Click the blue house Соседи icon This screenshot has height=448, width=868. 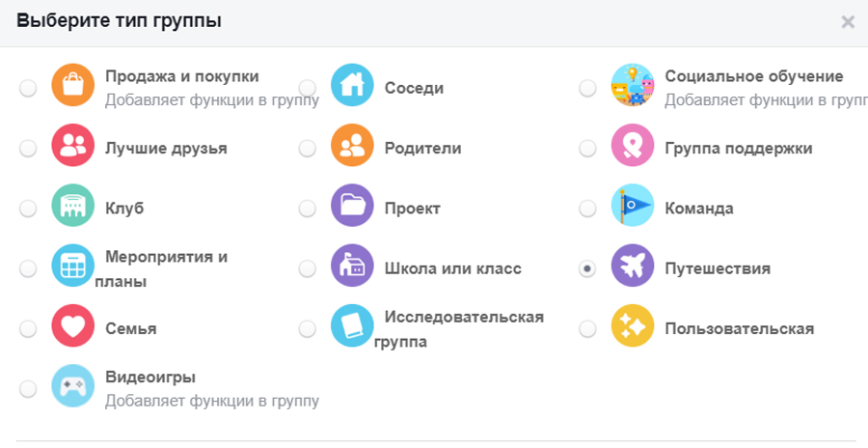(x=352, y=86)
